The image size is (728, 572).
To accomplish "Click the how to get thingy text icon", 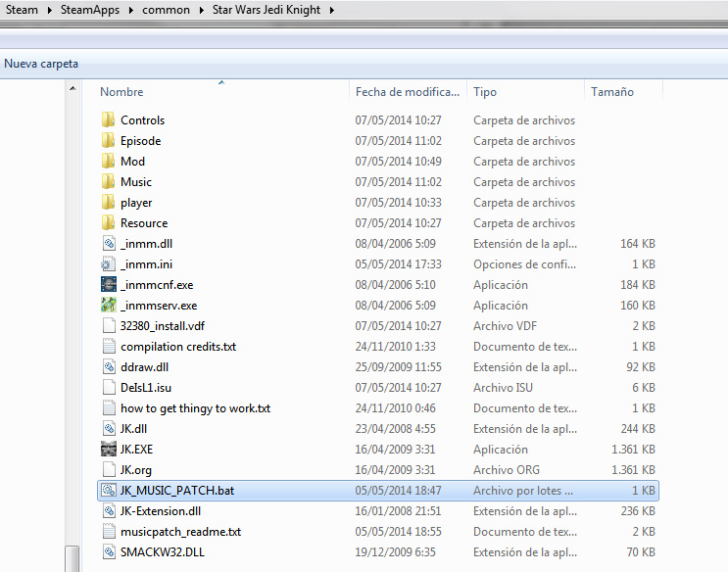I will tap(109, 407).
